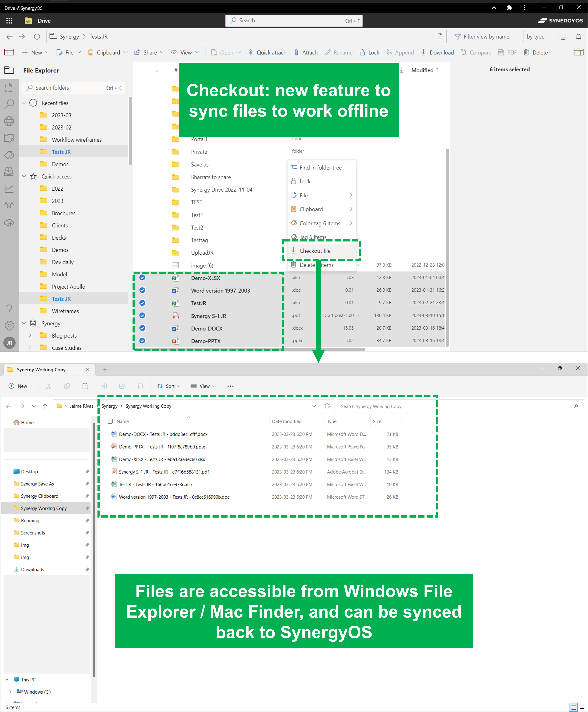Click the Search folders input field
This screenshot has height=712, width=588.
(x=73, y=88)
